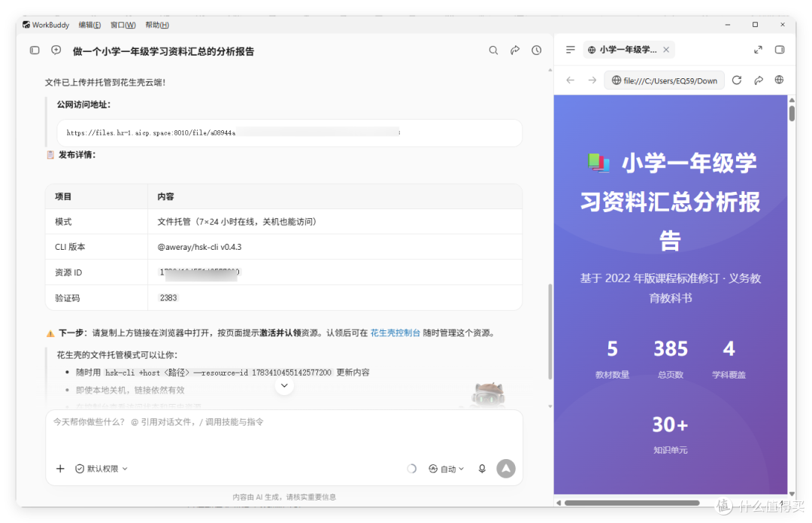
Task: Start a new chat with plus bubble icon
Action: tap(56, 50)
